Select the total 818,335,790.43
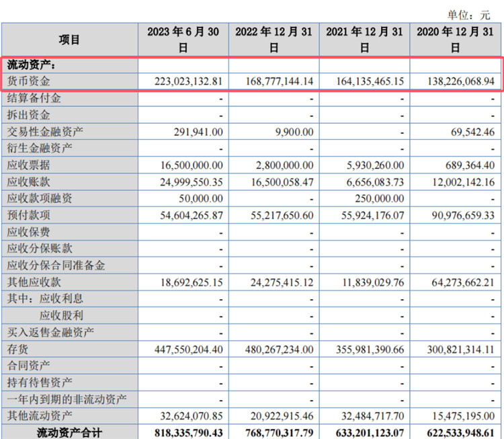This screenshot has width=504, height=439. tap(189, 433)
